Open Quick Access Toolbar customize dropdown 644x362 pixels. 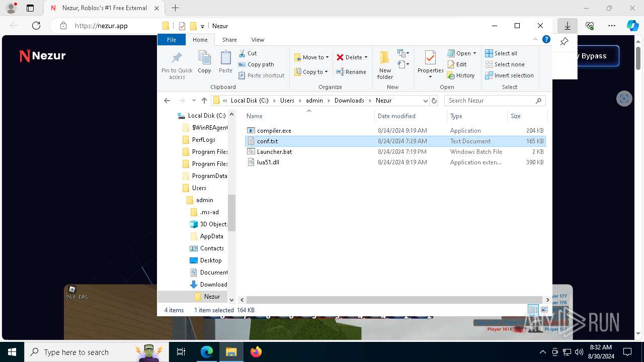(202, 26)
